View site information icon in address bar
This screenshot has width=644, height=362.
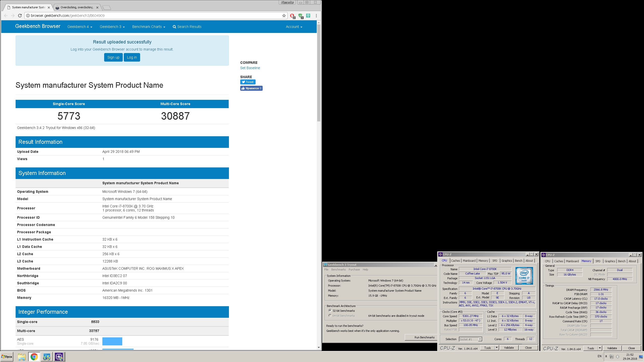28,16
